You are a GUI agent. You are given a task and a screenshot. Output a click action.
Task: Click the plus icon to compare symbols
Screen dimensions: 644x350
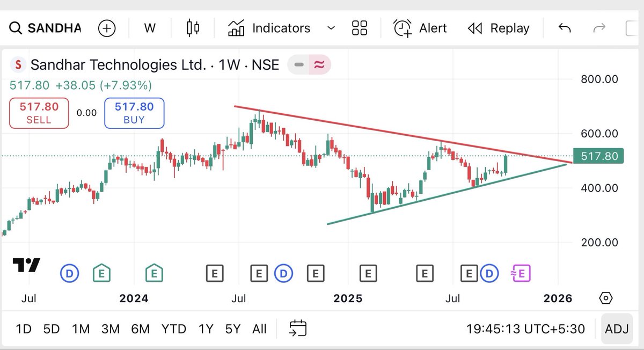click(107, 28)
